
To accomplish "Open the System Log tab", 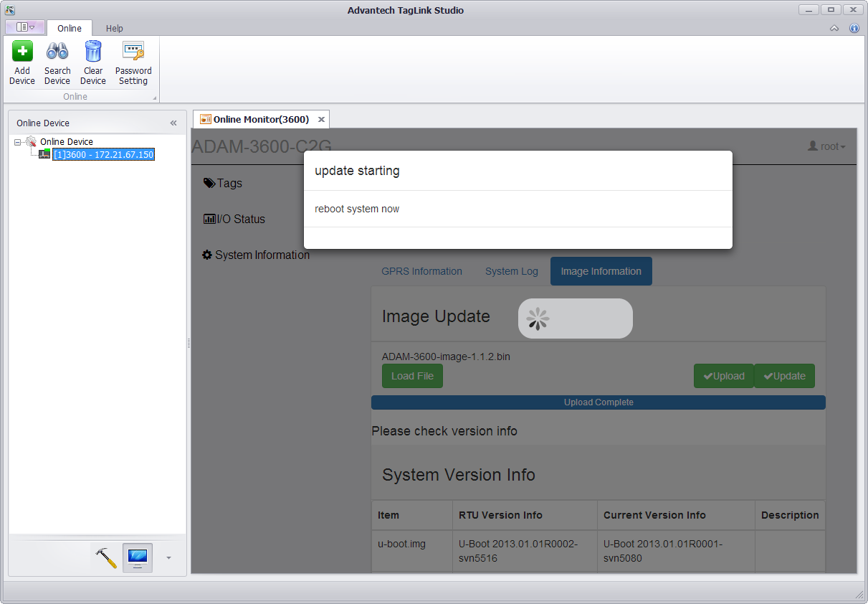I will [511, 271].
